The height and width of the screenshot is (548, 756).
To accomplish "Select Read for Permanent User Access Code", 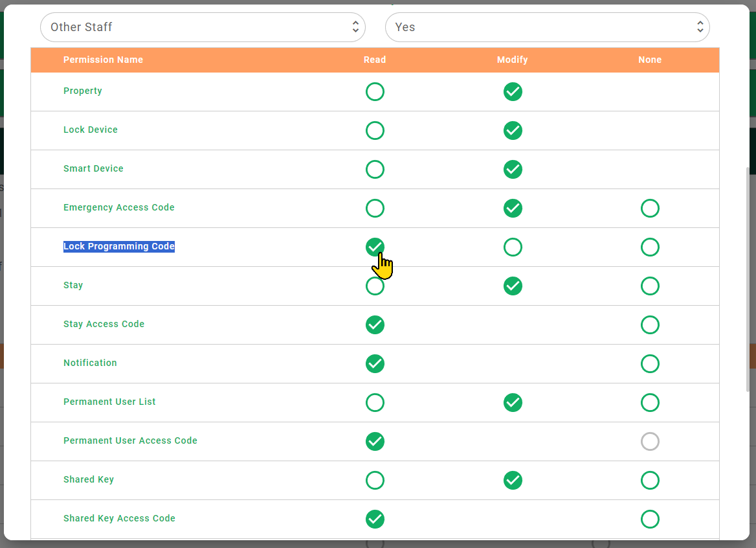I will click(375, 441).
